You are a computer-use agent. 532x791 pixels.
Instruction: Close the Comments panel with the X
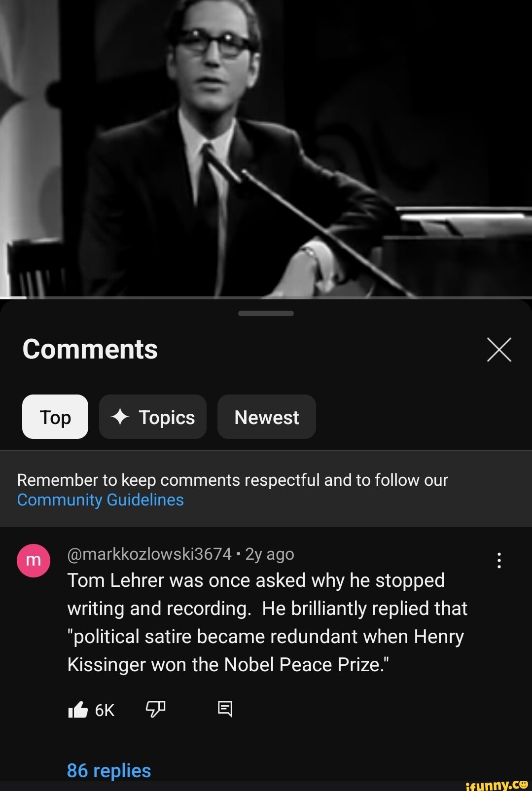point(499,350)
